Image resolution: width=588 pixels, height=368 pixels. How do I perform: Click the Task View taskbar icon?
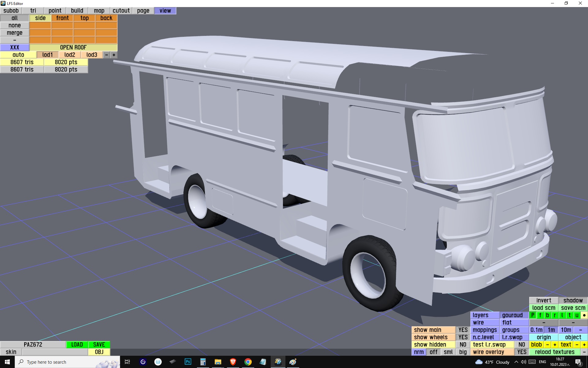coord(127,362)
